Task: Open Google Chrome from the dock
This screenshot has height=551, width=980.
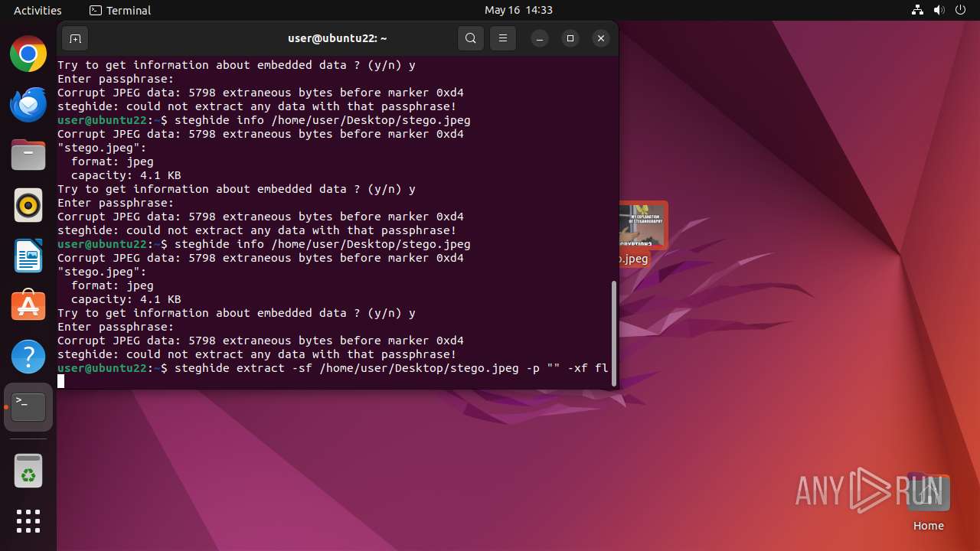Action: click(x=28, y=54)
